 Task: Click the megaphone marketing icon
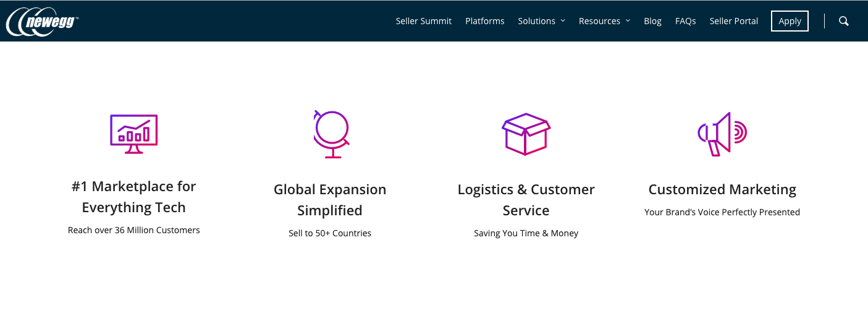(722, 134)
